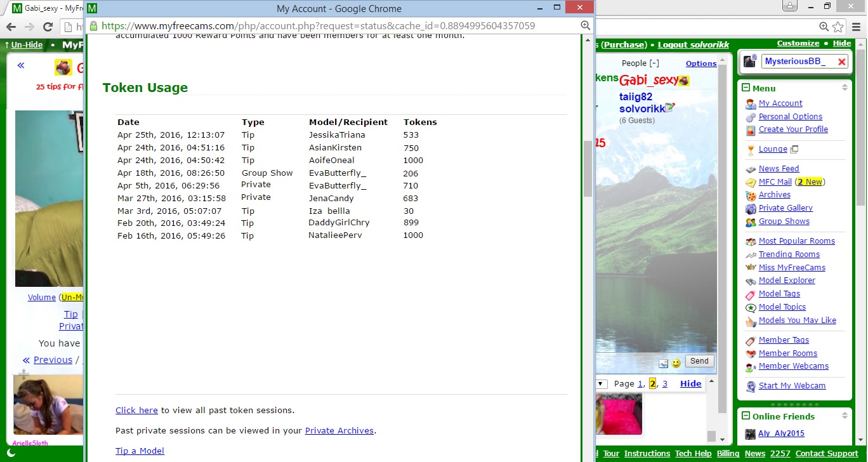Click the Tech Help footer link
868x462 pixels.
(x=694, y=454)
